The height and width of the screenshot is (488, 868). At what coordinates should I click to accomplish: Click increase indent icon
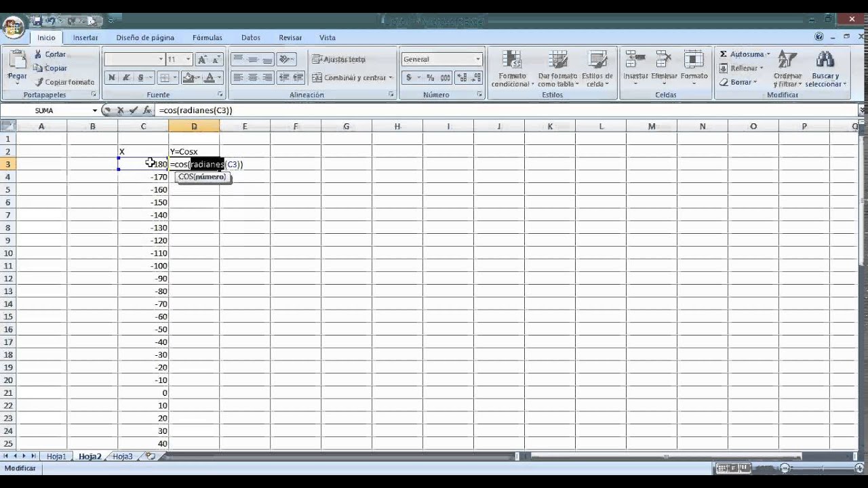coord(298,78)
